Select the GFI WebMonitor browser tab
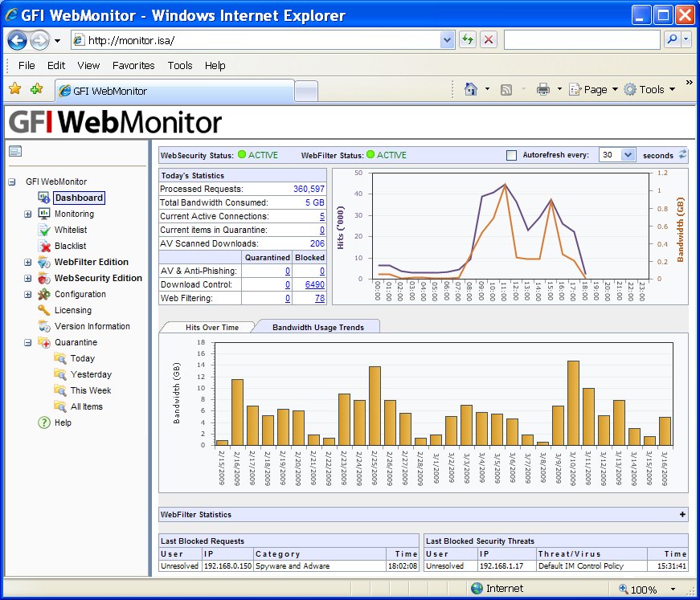Image resolution: width=700 pixels, height=600 pixels. point(175,91)
